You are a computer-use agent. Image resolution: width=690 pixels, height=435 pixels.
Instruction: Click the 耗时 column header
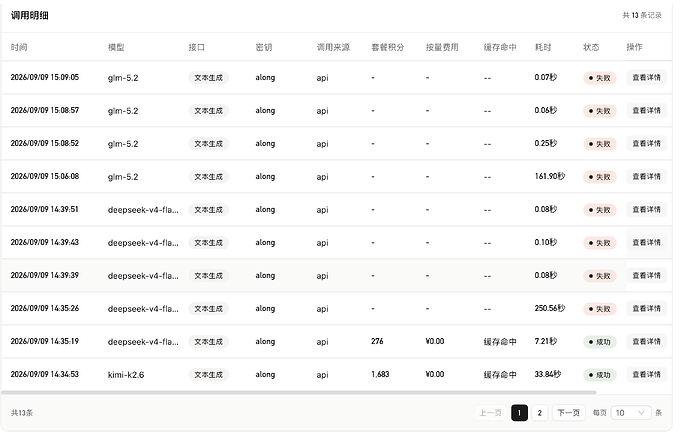(x=543, y=47)
